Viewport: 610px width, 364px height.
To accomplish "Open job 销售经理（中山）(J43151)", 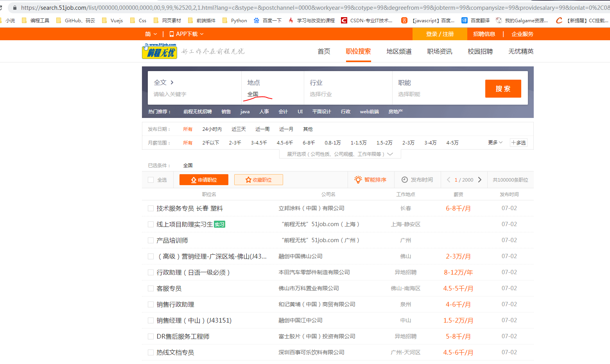I will point(194,321).
